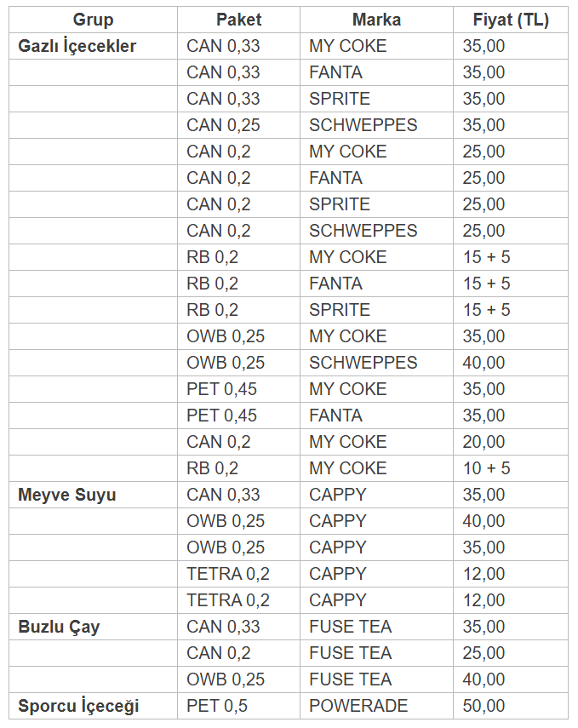Click FANTA in the PET 0,45 row

[376, 416]
